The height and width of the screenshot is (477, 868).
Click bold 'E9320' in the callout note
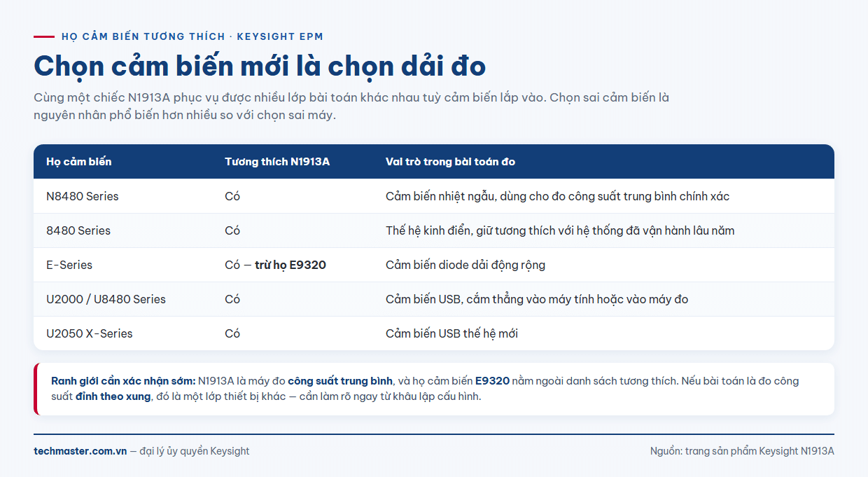point(492,381)
